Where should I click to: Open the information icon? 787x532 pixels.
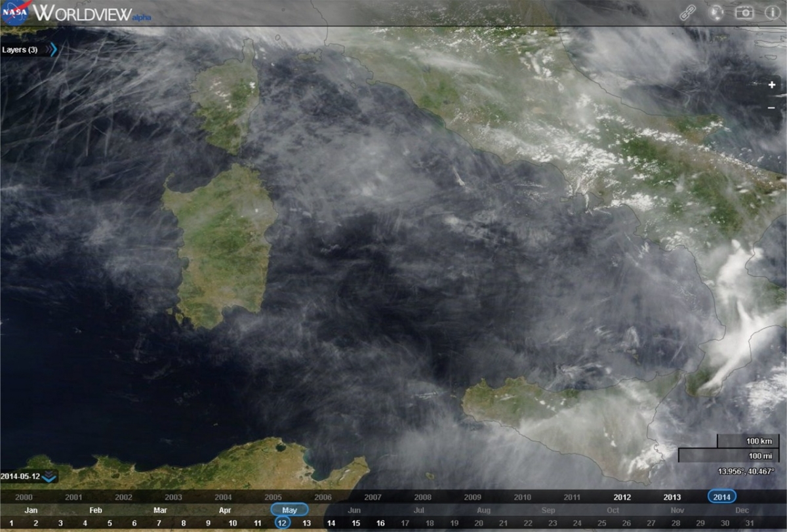tap(772, 12)
